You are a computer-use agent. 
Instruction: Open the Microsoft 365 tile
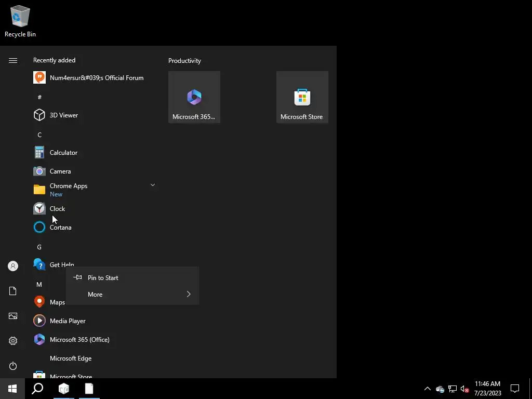coord(194,97)
